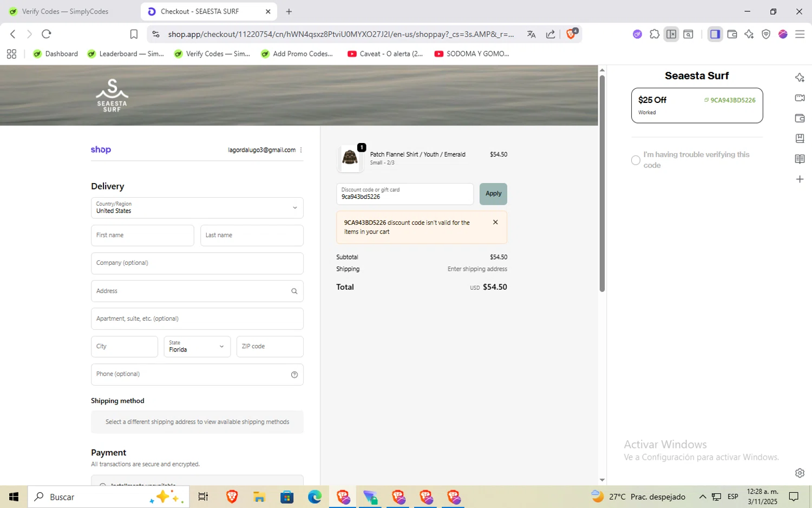This screenshot has height=508, width=812.
Task: Click the browser address bar URL
Action: click(x=341, y=34)
